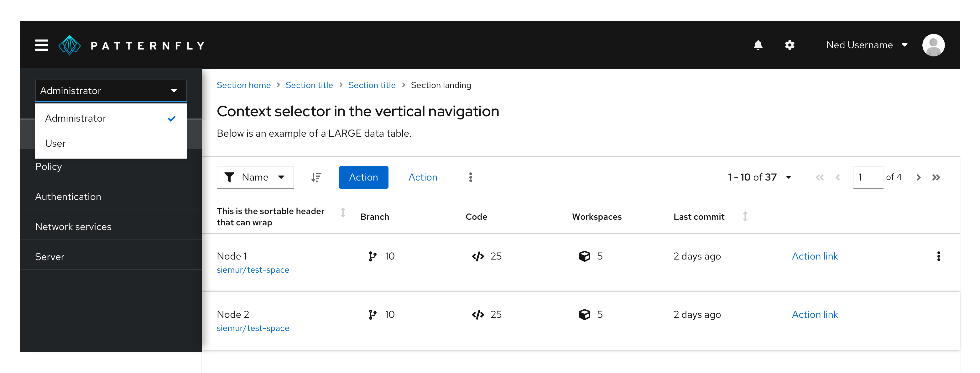This screenshot has height=373, width=980.
Task: Click the filter funnel icon in toolbar
Action: pos(231,177)
